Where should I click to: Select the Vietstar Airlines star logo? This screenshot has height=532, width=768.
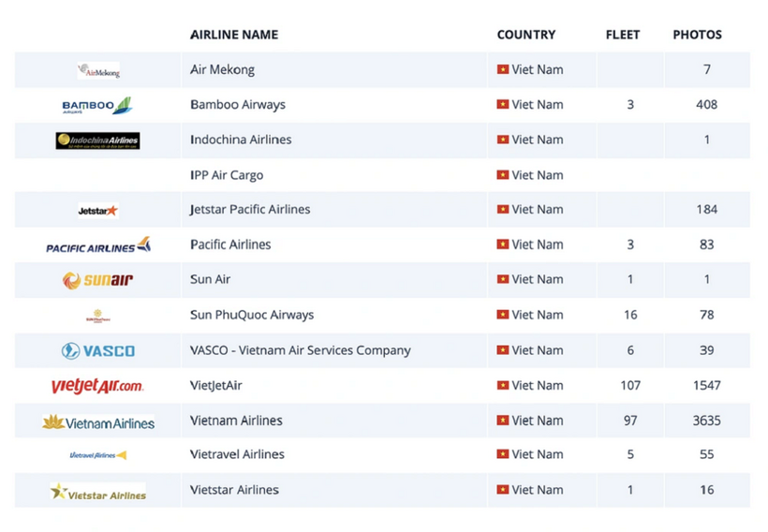[x=98, y=492]
